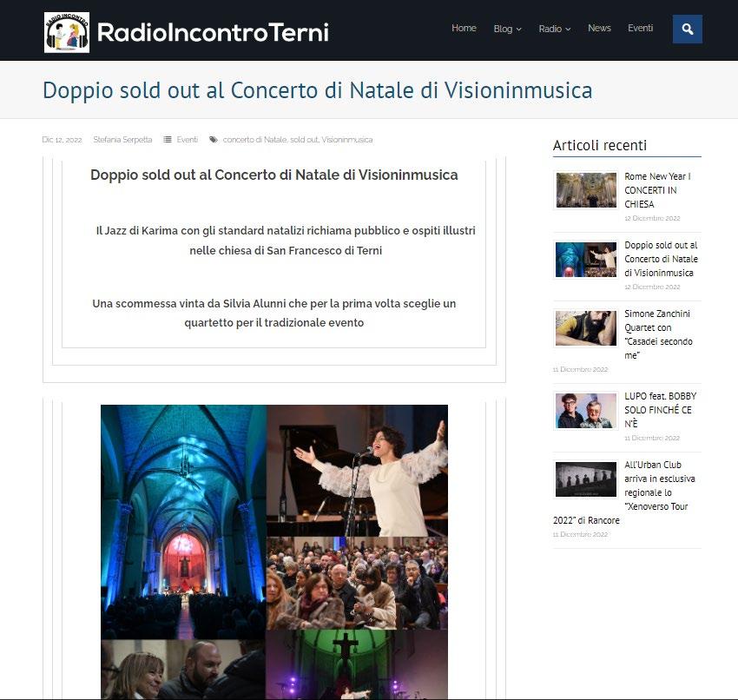Viewport: 738px width, 700px height.
Task: Open author Stefania Serpetta link
Action: point(122,139)
